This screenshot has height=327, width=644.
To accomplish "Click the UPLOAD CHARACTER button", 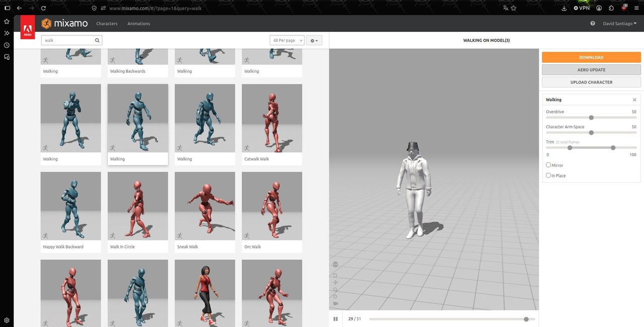I will click(x=591, y=82).
